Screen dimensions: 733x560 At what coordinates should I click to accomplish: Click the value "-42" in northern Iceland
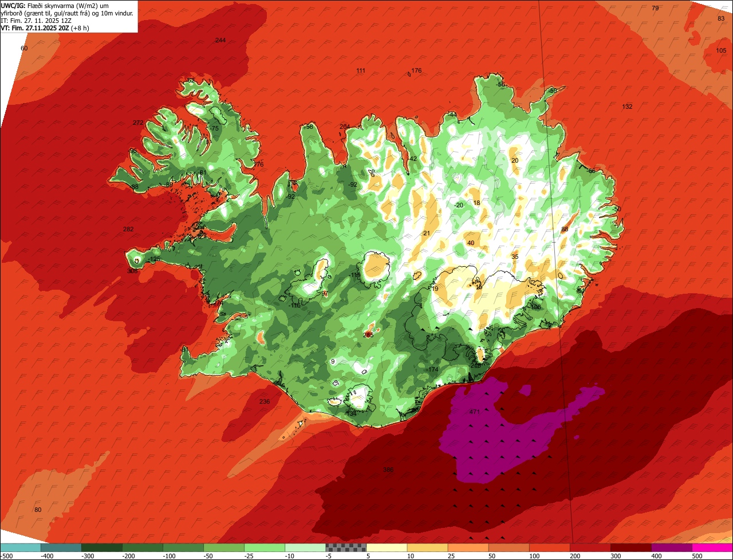412,159
